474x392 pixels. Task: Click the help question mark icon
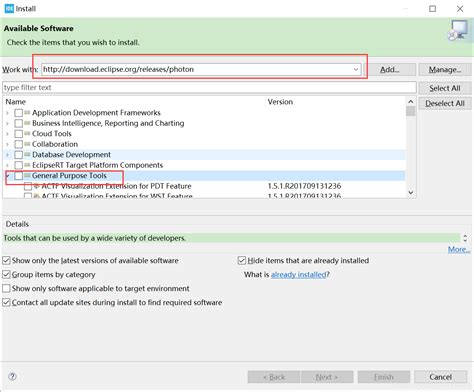click(x=12, y=376)
